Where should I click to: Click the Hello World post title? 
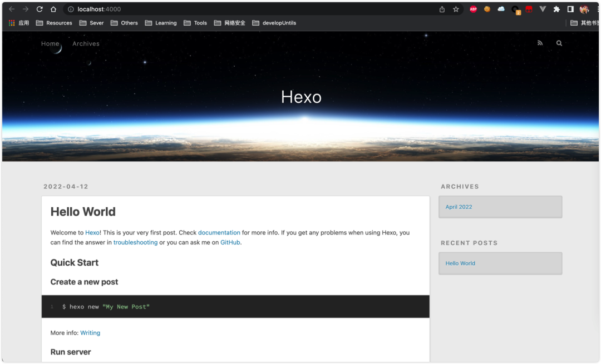point(83,212)
